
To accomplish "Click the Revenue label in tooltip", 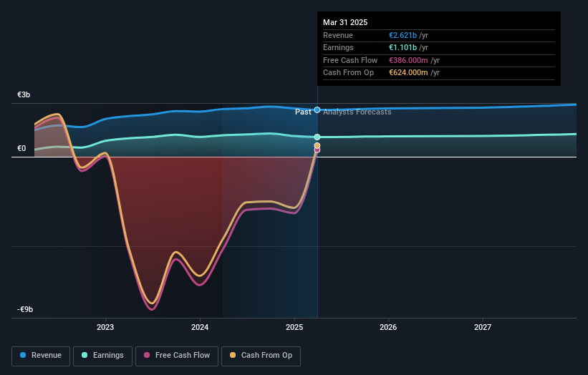I will tap(338, 35).
